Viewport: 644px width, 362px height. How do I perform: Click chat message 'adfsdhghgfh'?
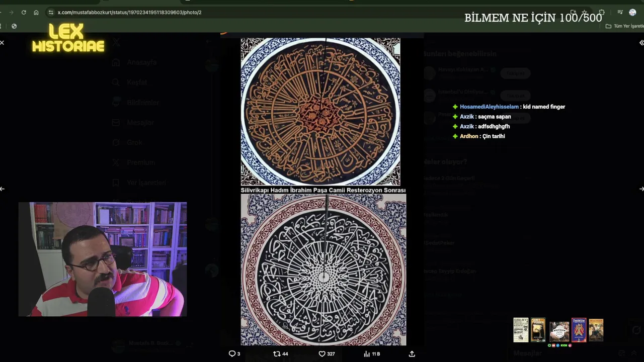[x=494, y=126]
